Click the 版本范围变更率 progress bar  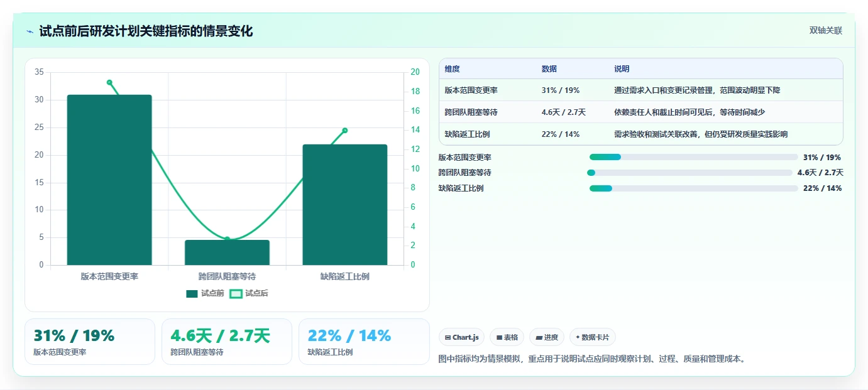pyautogui.click(x=693, y=157)
